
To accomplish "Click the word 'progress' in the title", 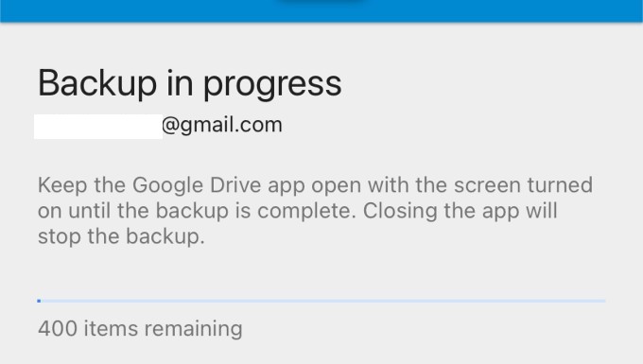I will click(272, 86).
